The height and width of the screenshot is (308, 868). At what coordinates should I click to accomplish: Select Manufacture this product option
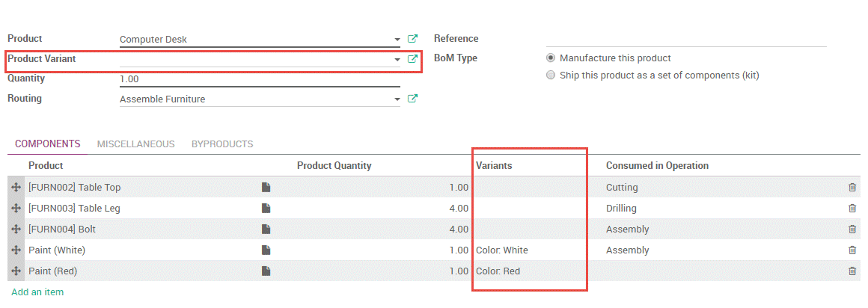[x=551, y=58]
